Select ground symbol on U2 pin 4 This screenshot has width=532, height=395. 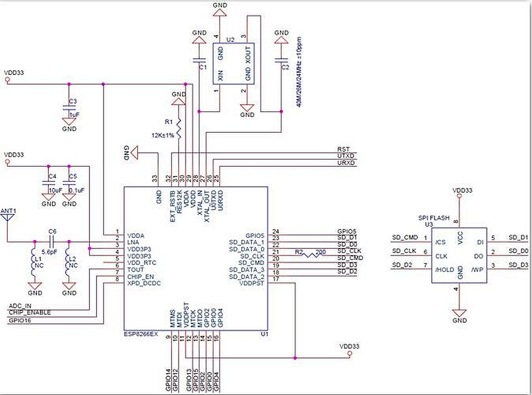(x=220, y=12)
